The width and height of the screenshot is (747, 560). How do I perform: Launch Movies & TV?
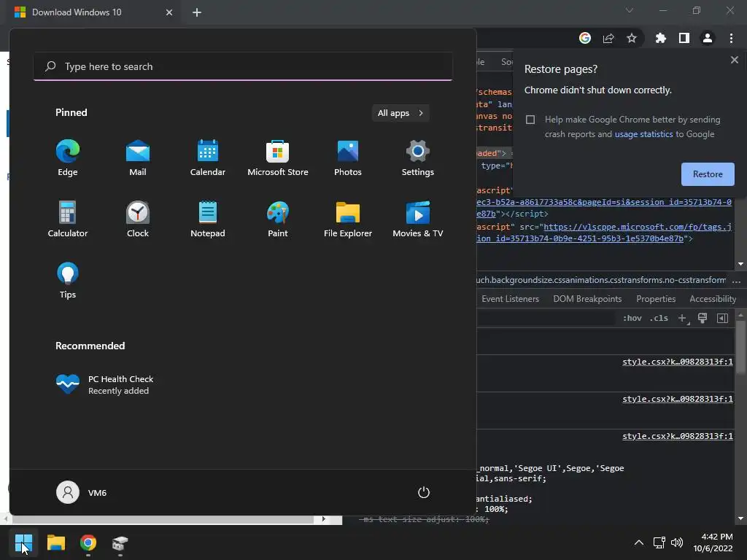418,219
